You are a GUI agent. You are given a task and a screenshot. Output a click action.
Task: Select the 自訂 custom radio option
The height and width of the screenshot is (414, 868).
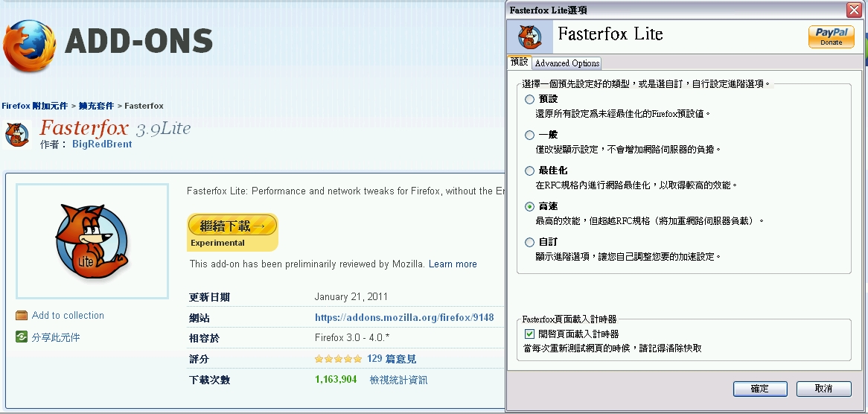pos(529,242)
